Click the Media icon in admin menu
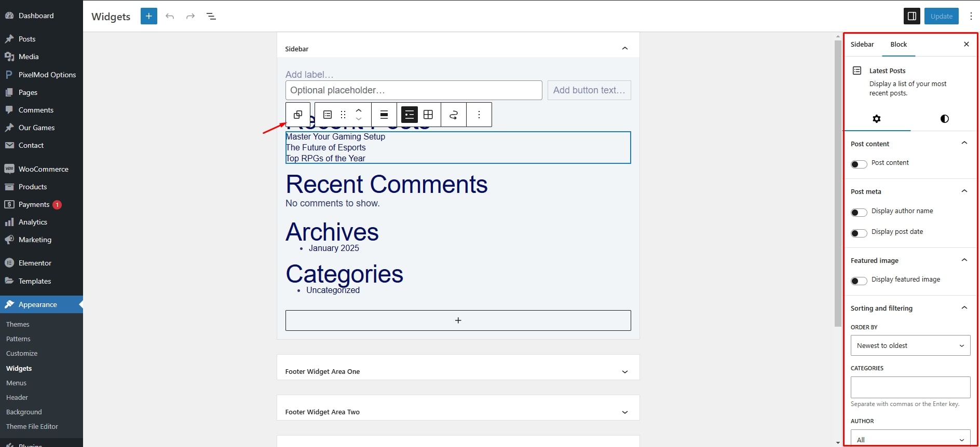Image resolution: width=980 pixels, height=447 pixels. click(x=9, y=57)
